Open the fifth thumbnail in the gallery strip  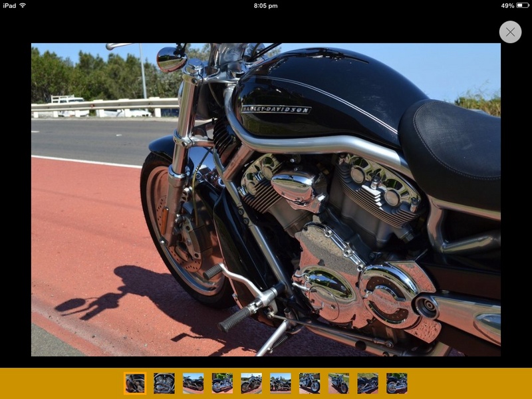click(251, 384)
